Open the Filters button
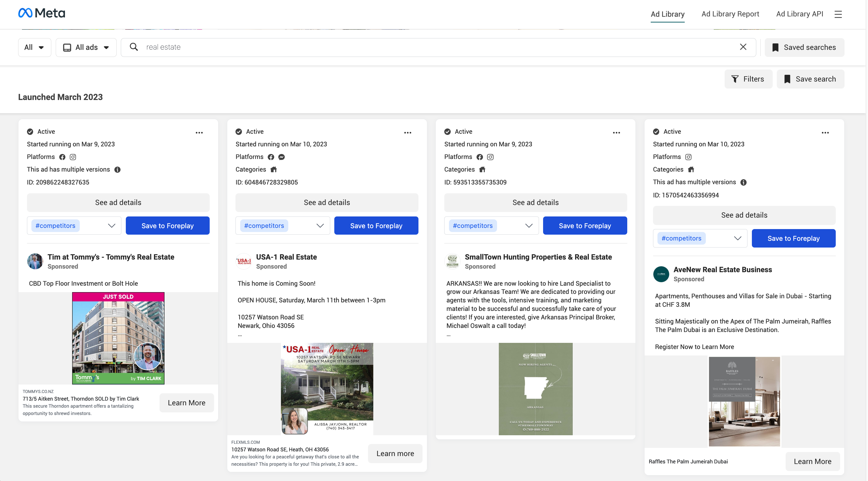Image resolution: width=868 pixels, height=481 pixels. [x=748, y=79]
